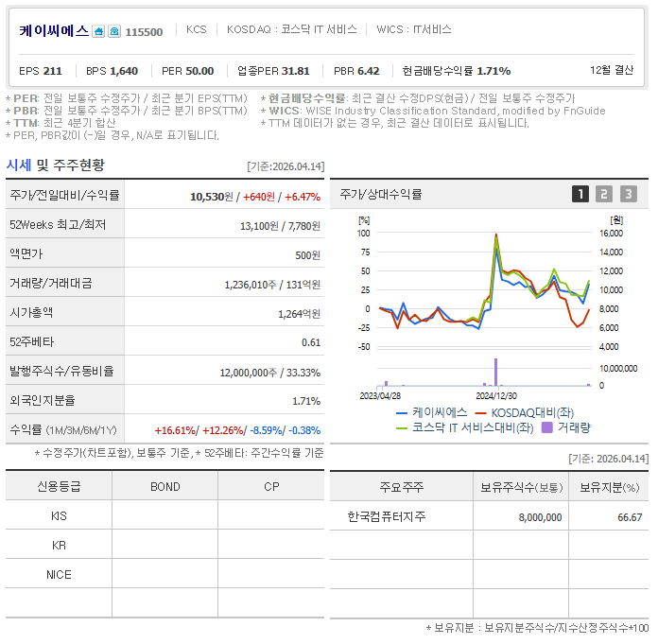
Task: Click the 외국인지분율 row label
Action: [43, 401]
